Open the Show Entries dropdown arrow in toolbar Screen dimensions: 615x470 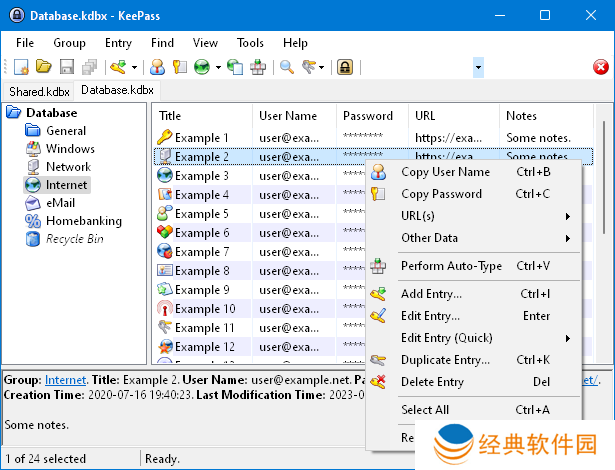tap(322, 67)
